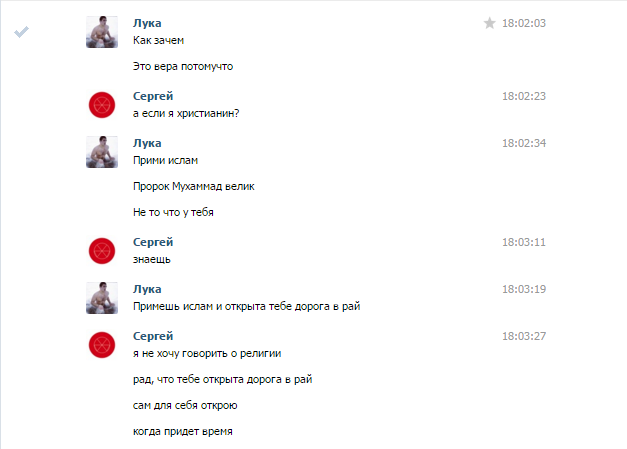Image resolution: width=627 pixels, height=449 pixels.
Task: Select message Это вера потомучто
Action: coord(183,66)
